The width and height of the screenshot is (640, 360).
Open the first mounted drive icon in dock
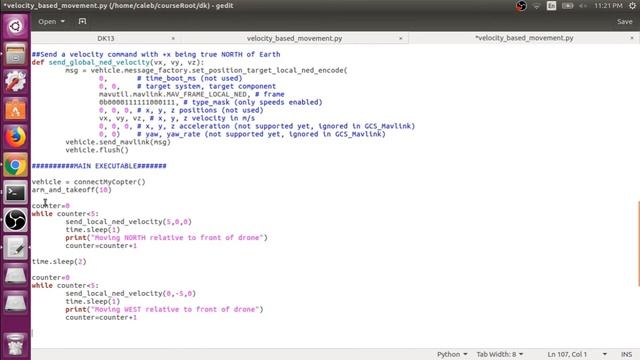click(15, 276)
